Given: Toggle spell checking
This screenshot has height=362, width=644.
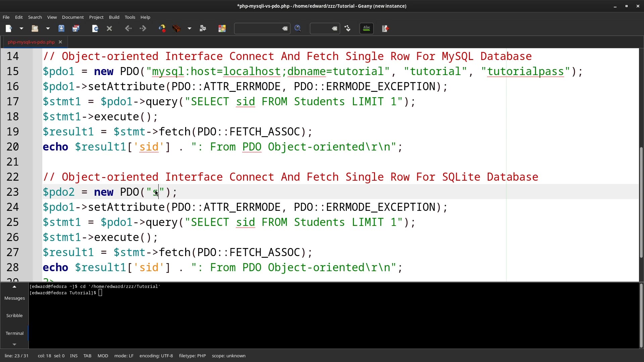Looking at the screenshot, I should [366, 28].
